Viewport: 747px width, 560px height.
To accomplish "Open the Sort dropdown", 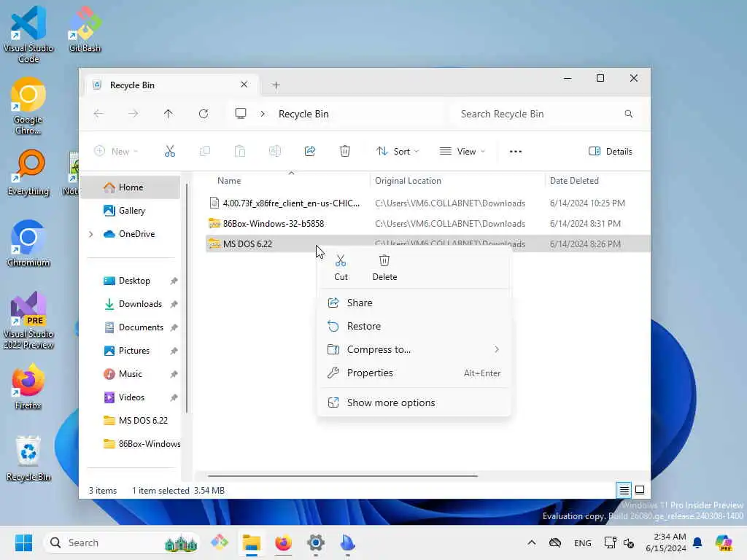I will [x=398, y=152].
